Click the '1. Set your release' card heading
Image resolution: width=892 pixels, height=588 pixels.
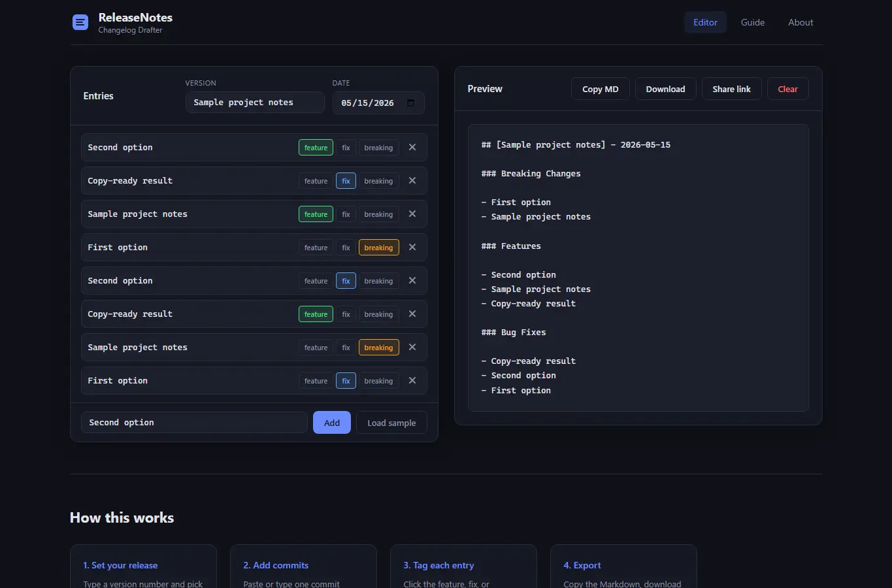(x=120, y=565)
